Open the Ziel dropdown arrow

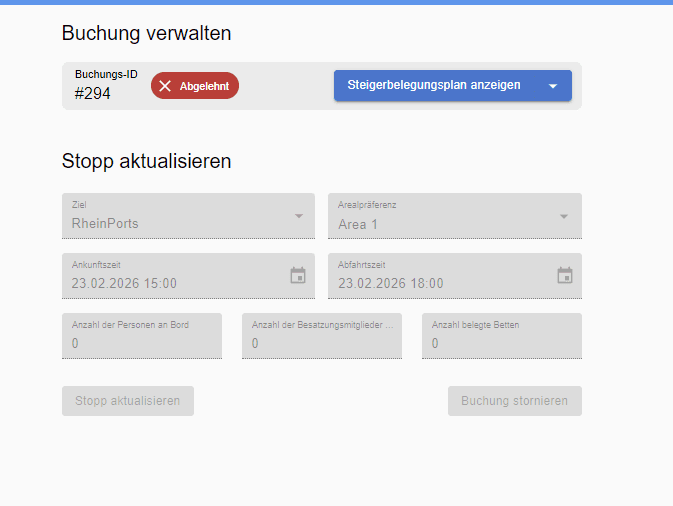pos(299,216)
